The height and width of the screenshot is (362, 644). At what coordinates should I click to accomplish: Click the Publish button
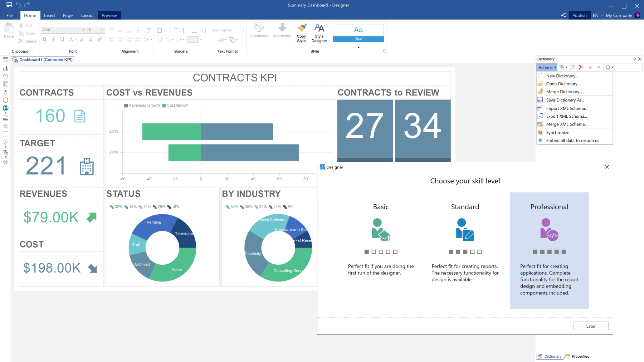(x=579, y=15)
